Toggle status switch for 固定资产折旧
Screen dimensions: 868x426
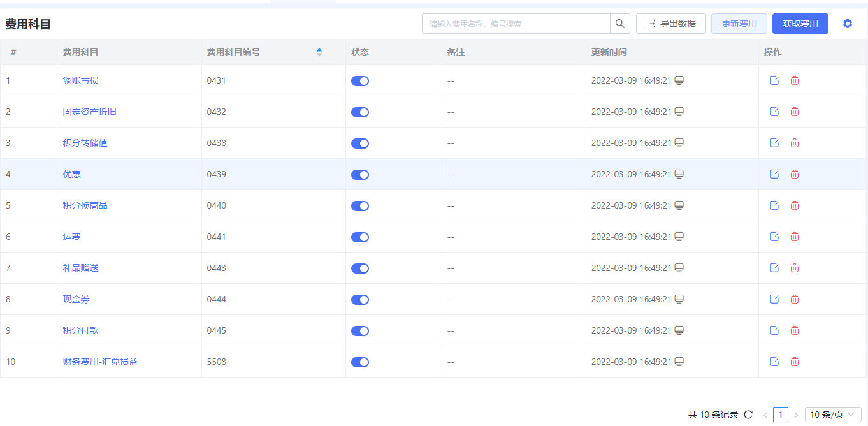tap(360, 112)
